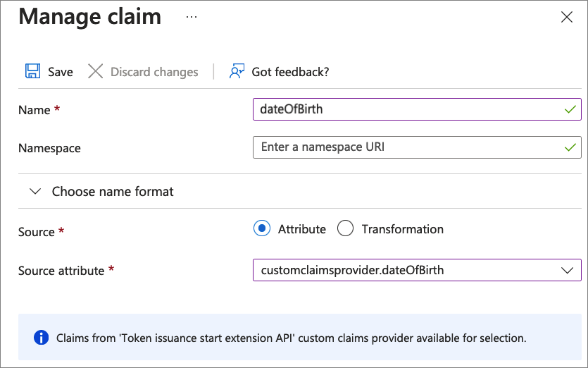Select the Attribute source radio button
This screenshot has width=588, height=368.
[261, 228]
